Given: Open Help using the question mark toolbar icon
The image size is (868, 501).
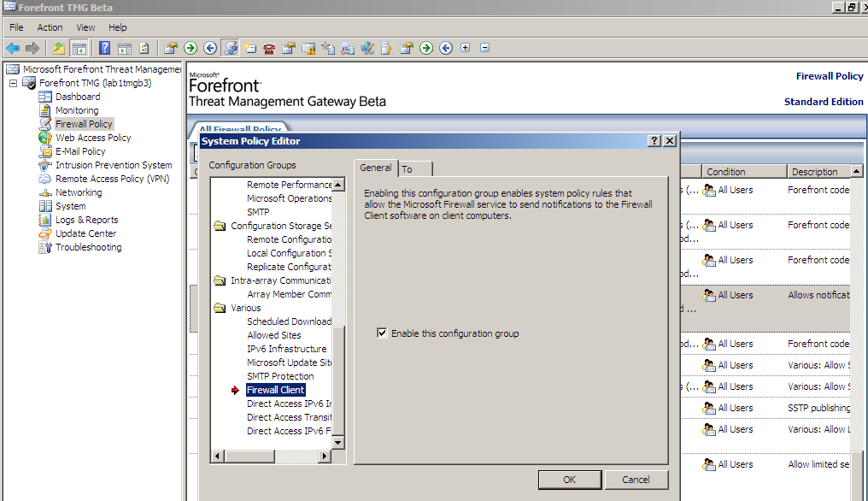Looking at the screenshot, I should [104, 48].
